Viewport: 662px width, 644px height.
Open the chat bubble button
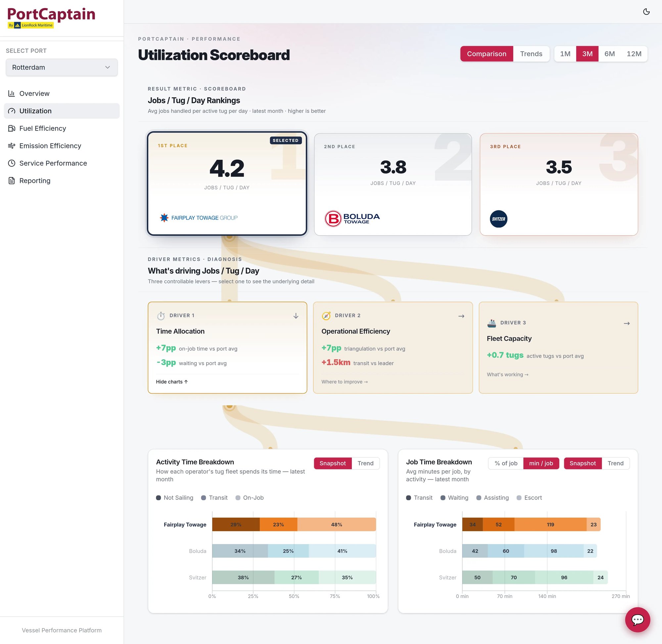point(637,620)
